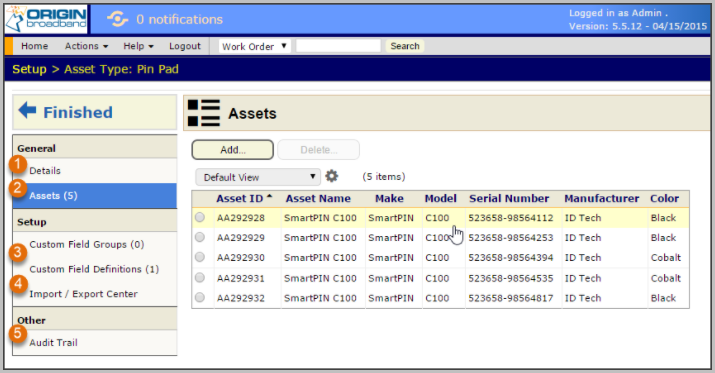The height and width of the screenshot is (373, 715).
Task: Select radio button for asset AA292930
Action: point(200,257)
